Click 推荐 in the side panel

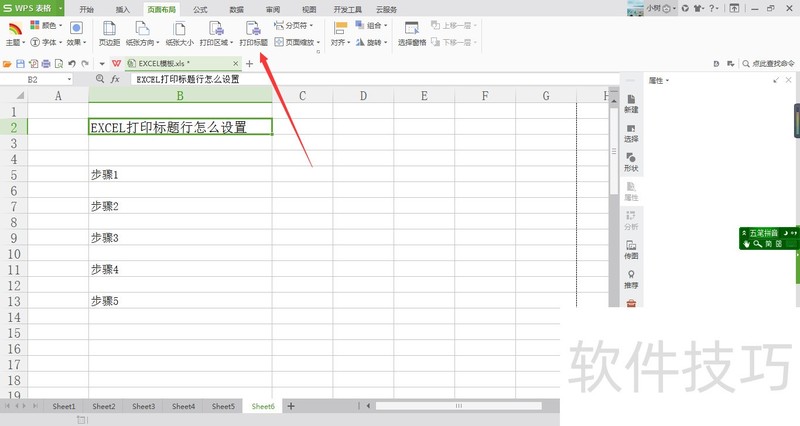(x=631, y=279)
